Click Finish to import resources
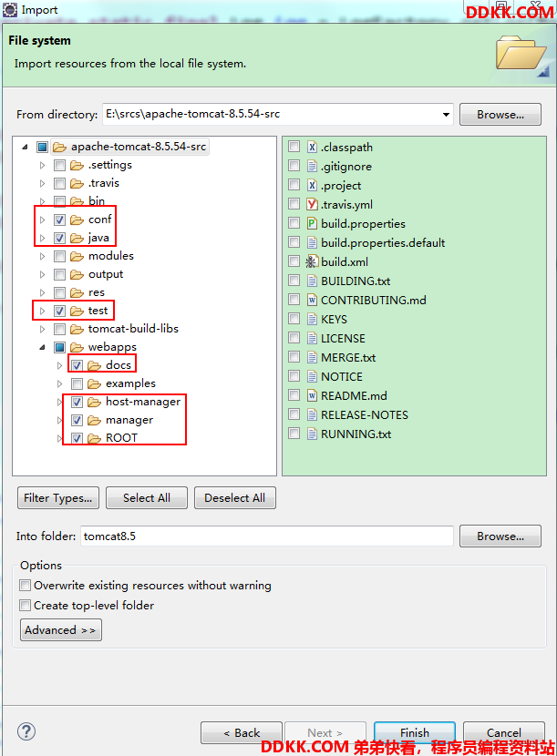 [415, 733]
